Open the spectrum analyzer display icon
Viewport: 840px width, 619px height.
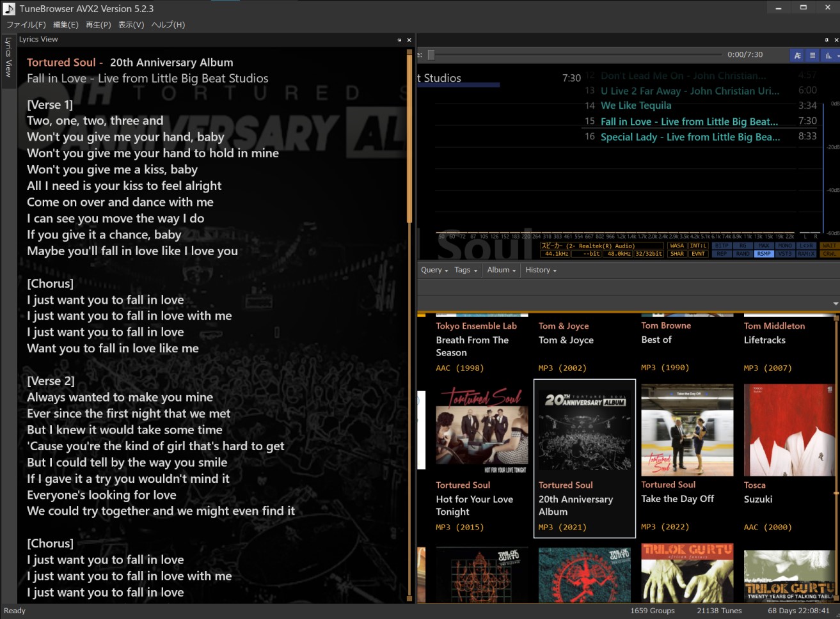coord(830,56)
